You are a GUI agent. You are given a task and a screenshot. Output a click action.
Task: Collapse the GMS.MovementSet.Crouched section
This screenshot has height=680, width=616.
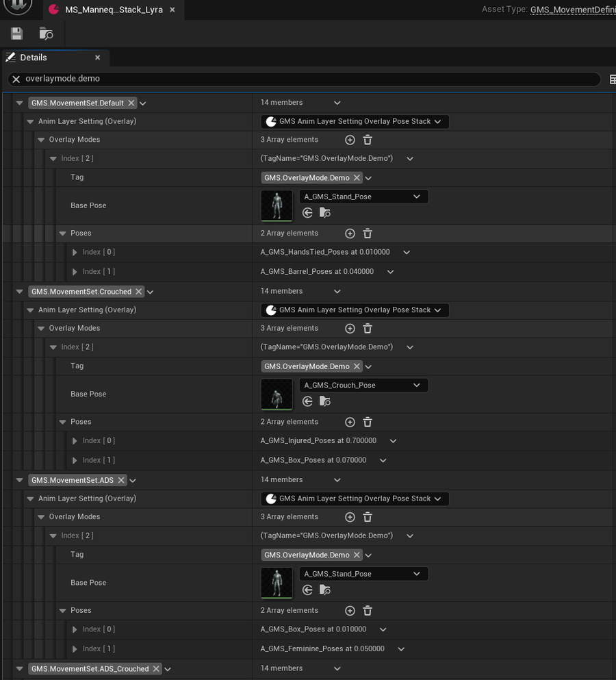(20, 292)
